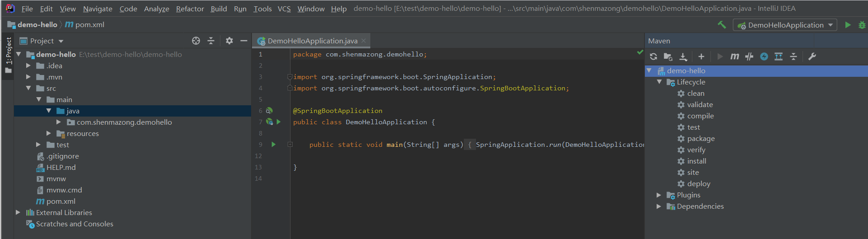
Task: Collapse demo-hello Maven project node
Action: coord(649,70)
